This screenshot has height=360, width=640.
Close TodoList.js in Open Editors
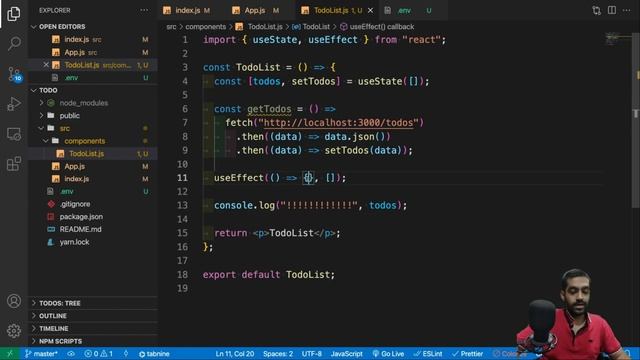tap(46, 65)
